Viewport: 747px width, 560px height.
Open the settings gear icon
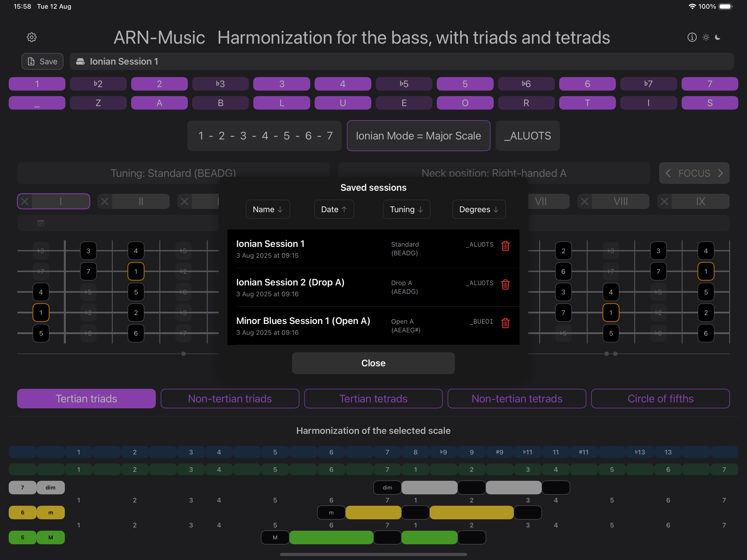click(x=32, y=37)
